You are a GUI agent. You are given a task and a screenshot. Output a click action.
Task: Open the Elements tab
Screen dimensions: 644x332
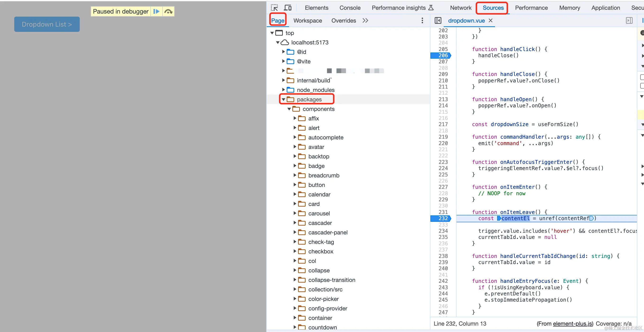tap(317, 8)
